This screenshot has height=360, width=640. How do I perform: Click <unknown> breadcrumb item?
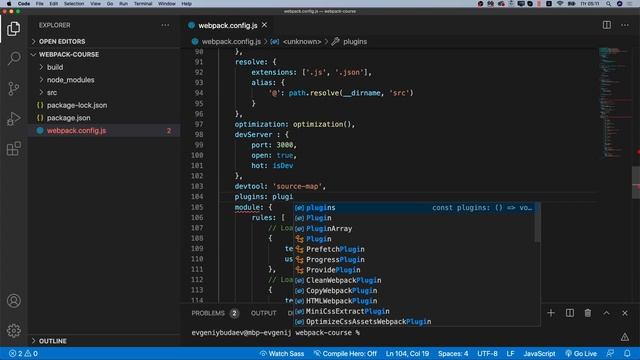pos(302,42)
